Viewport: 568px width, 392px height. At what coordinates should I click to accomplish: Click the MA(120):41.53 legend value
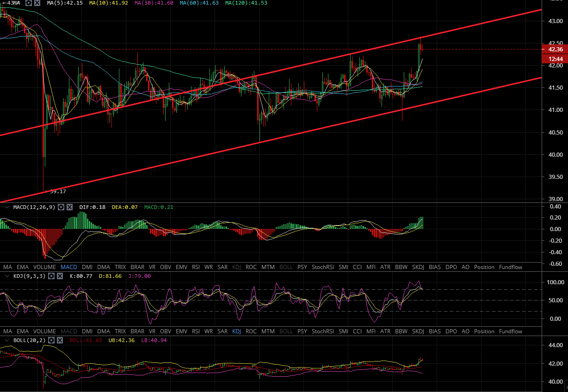246,3
